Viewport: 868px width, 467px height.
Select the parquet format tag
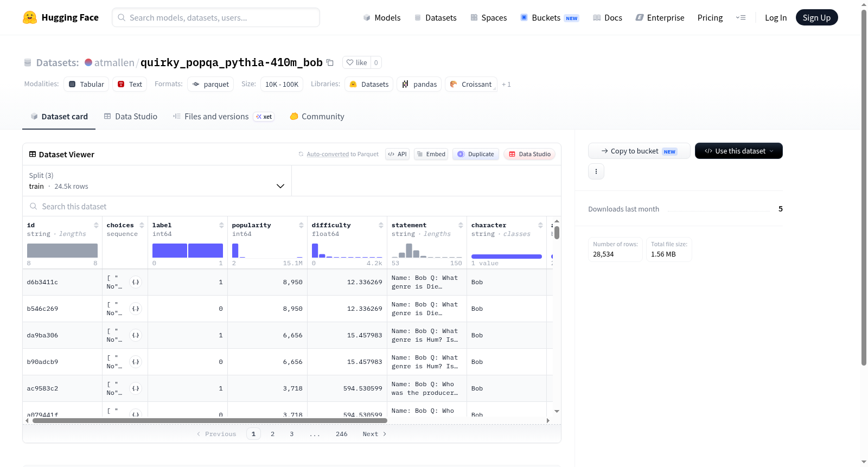click(210, 84)
